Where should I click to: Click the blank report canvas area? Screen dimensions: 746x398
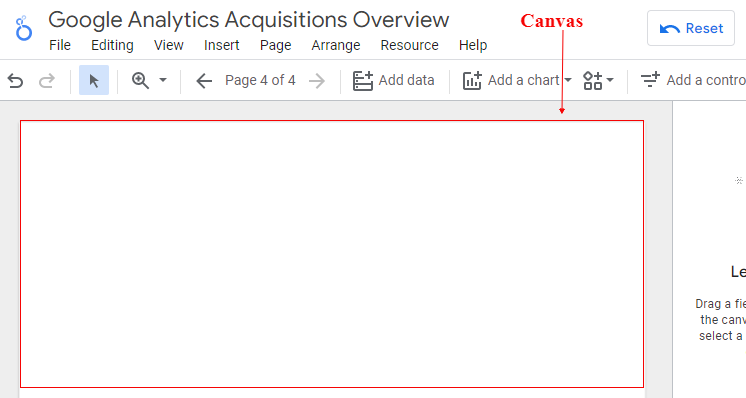[332, 254]
